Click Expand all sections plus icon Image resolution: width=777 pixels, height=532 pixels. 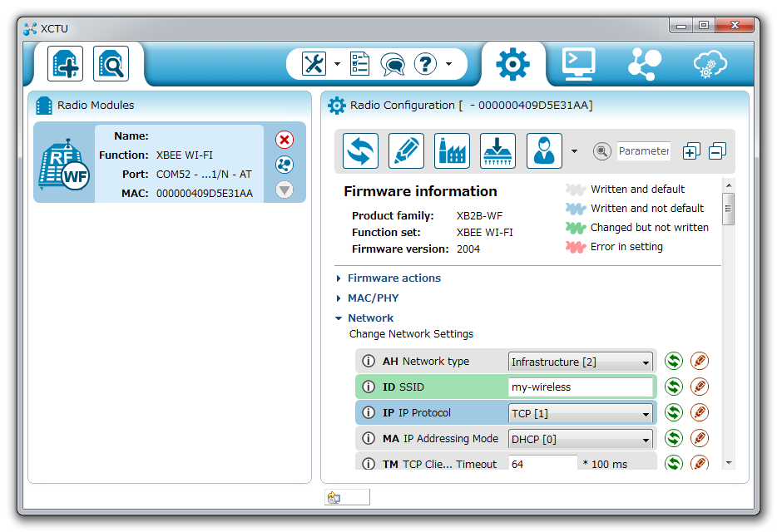(x=691, y=151)
